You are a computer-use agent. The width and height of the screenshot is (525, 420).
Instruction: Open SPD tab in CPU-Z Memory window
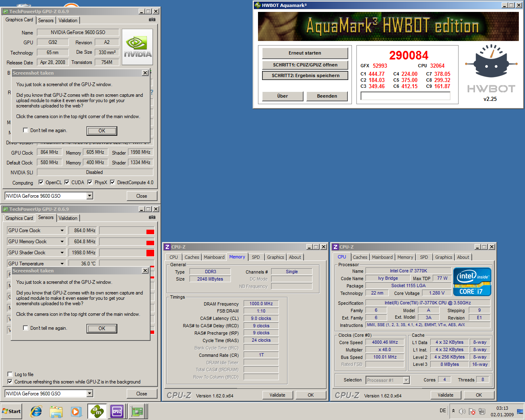click(256, 257)
